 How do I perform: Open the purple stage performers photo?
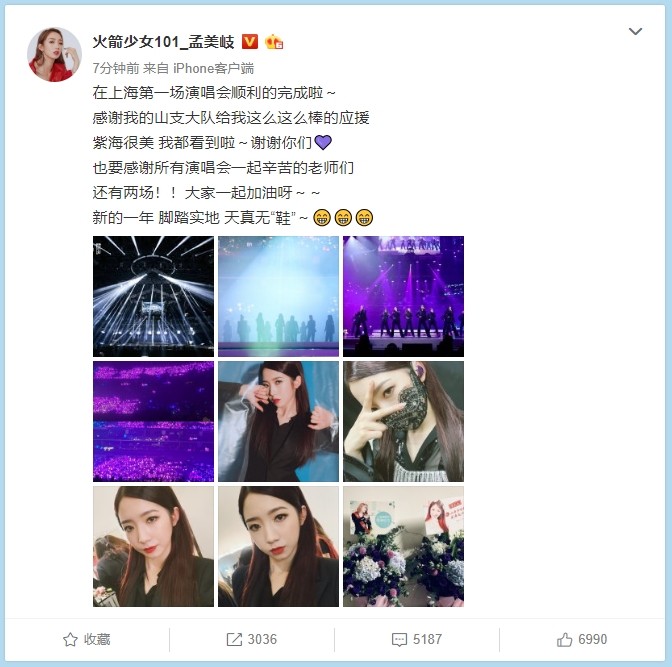[x=403, y=296]
